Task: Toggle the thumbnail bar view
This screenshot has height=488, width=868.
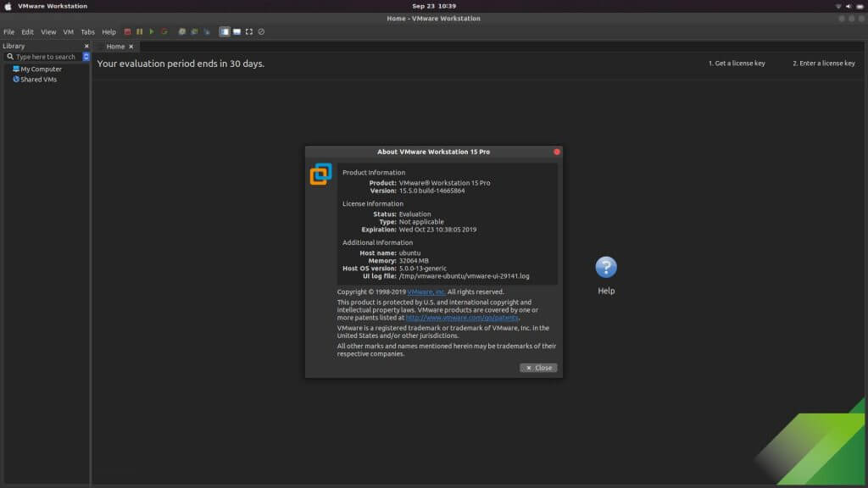Action: click(x=236, y=31)
